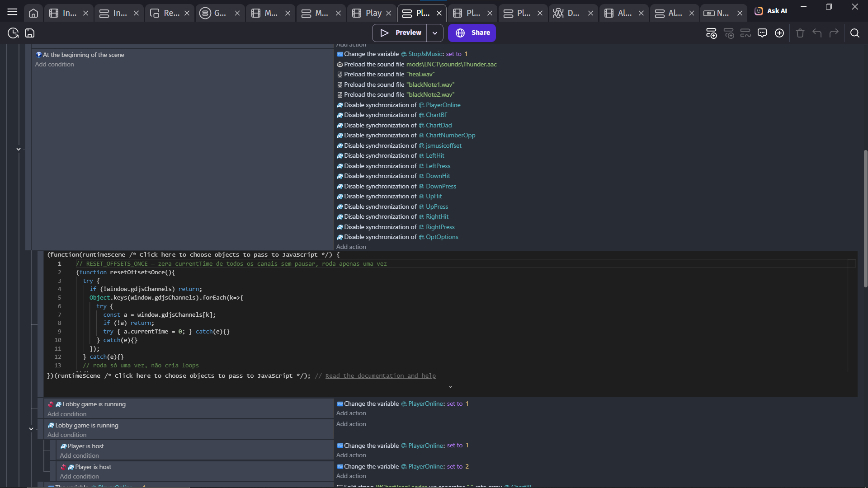This screenshot has height=488, width=868.
Task: Click Add condition under beginning of scene
Action: 55,65
